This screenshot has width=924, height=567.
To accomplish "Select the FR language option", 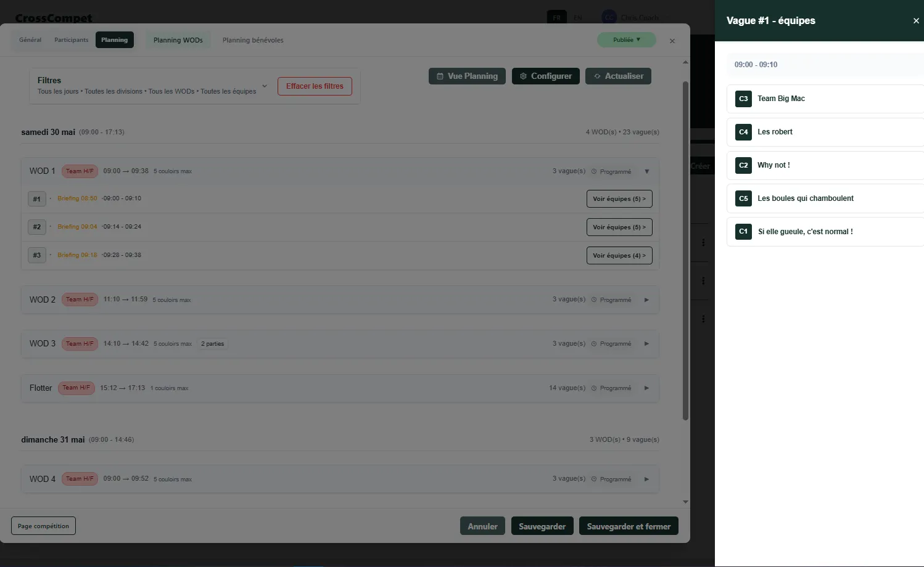I will [x=557, y=17].
